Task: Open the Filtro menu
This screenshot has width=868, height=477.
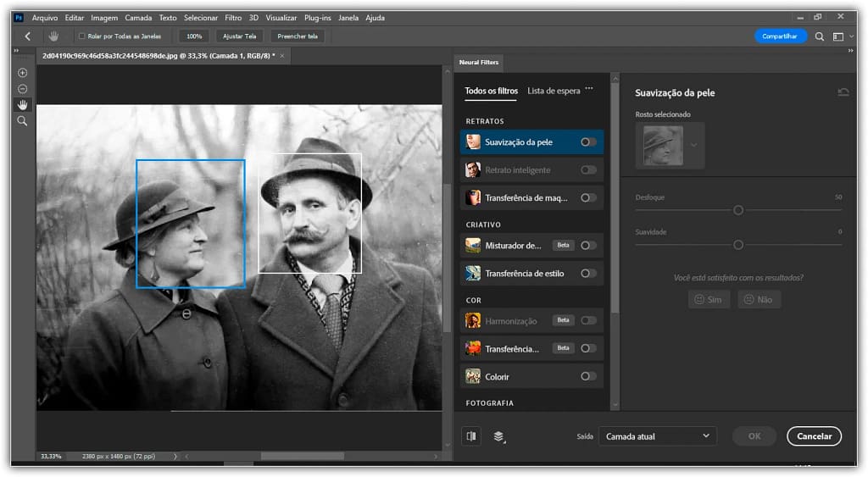Action: click(x=233, y=18)
